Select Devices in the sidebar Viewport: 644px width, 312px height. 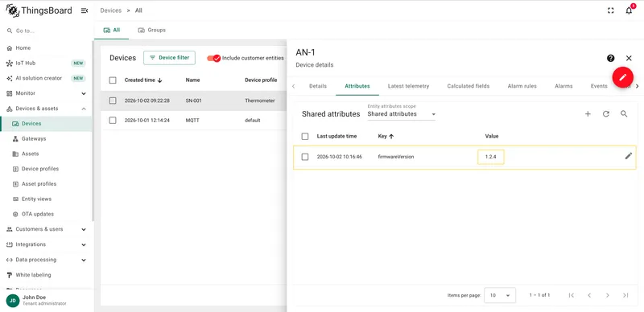tap(47, 124)
